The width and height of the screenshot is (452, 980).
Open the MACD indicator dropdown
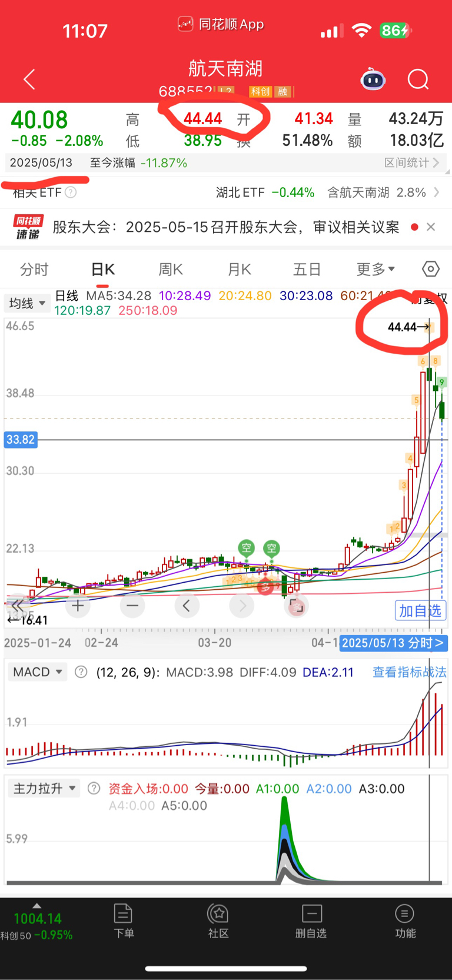pos(38,672)
